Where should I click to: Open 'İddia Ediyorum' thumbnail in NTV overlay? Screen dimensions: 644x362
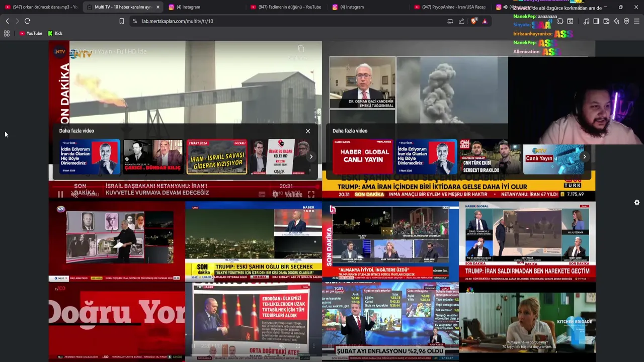(x=90, y=157)
